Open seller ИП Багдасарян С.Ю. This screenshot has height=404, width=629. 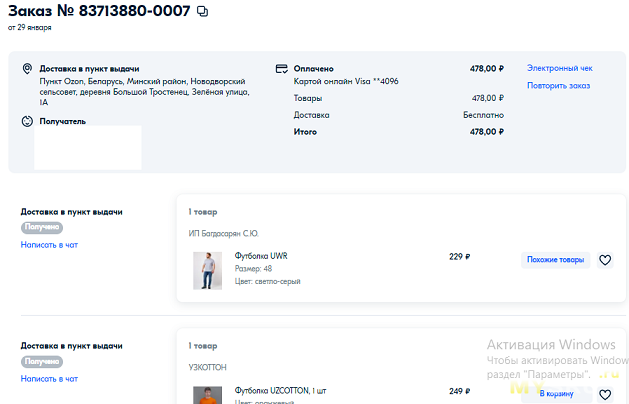[223, 233]
